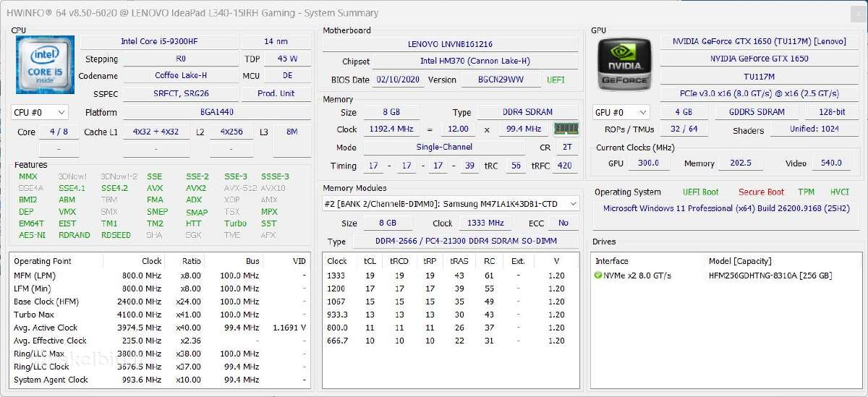Click the red Secure Boot label
This screenshot has width=868, height=397.
click(761, 192)
